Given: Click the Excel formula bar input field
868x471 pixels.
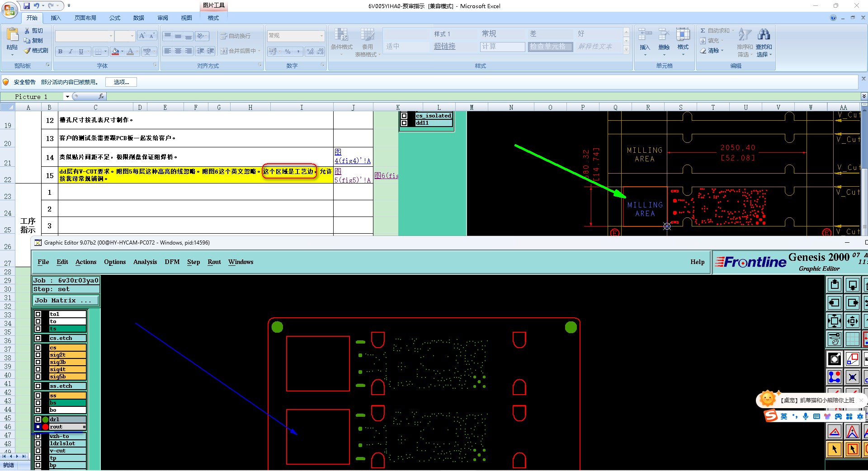Looking at the screenshot, I should click(483, 96).
